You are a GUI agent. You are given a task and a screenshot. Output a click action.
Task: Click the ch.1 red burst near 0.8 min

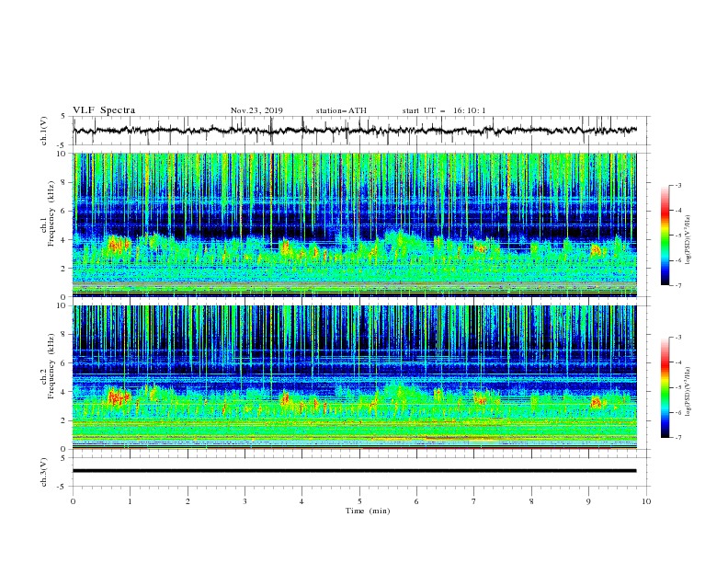119,245
